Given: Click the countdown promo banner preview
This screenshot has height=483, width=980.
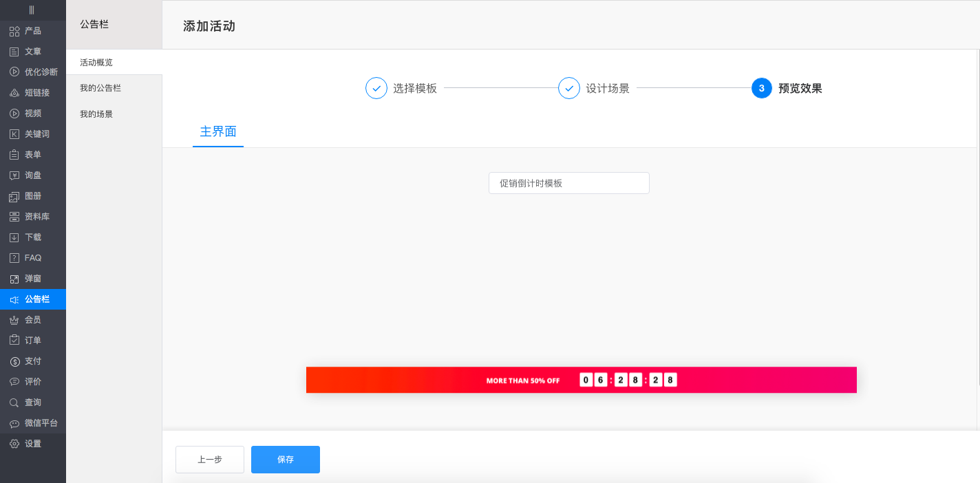Looking at the screenshot, I should point(582,380).
